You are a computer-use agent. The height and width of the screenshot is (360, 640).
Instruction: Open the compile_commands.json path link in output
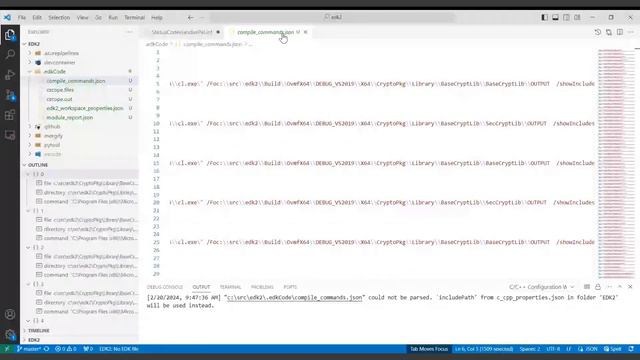(x=294, y=298)
